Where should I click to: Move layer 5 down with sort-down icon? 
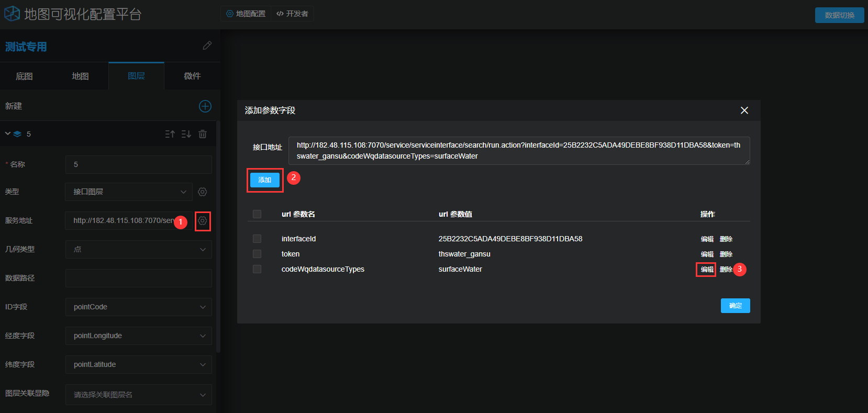pos(186,134)
